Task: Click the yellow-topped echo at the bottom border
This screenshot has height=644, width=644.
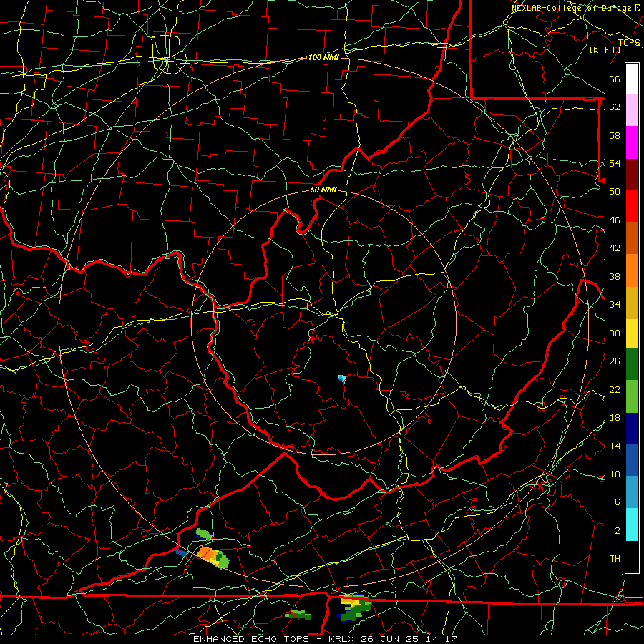Action: coord(354,607)
